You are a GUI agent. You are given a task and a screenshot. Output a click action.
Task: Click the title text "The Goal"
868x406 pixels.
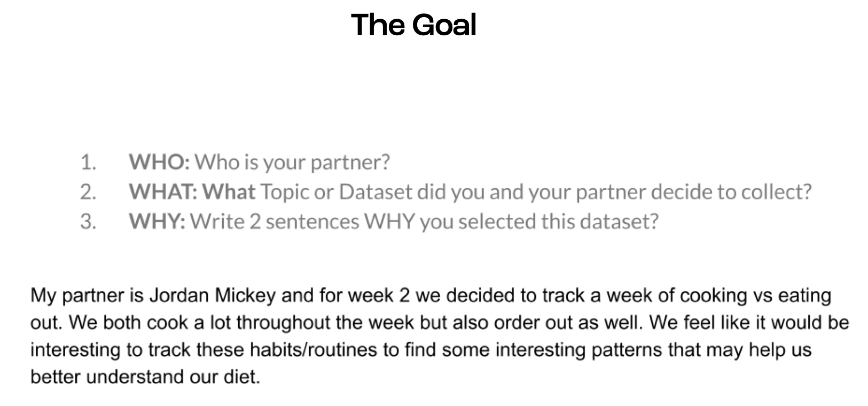click(413, 25)
